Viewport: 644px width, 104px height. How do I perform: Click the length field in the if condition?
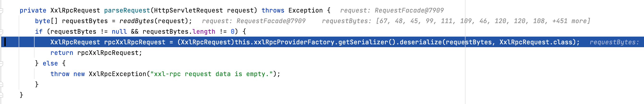pos(204,32)
